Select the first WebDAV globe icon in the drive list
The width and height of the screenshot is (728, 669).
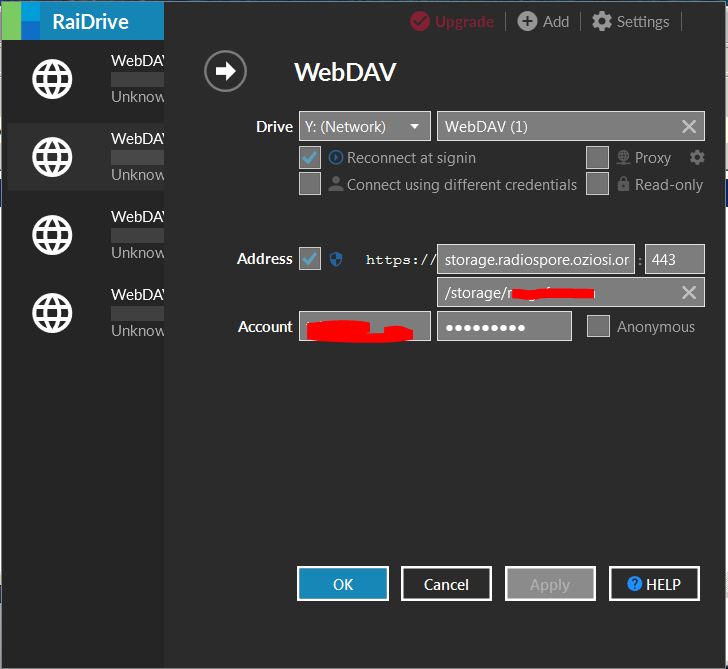(52, 79)
